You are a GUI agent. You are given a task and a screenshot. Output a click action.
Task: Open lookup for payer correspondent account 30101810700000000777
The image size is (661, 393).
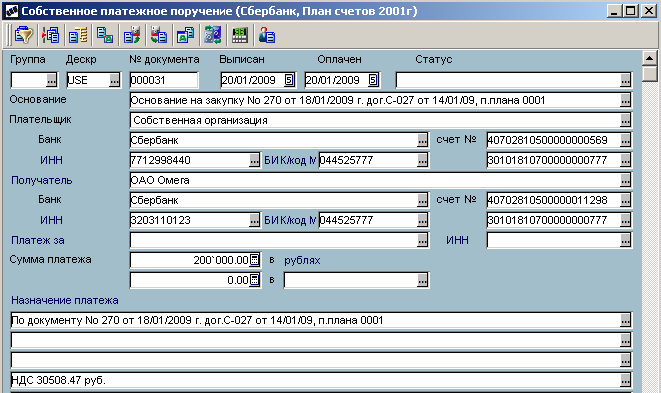point(626,160)
